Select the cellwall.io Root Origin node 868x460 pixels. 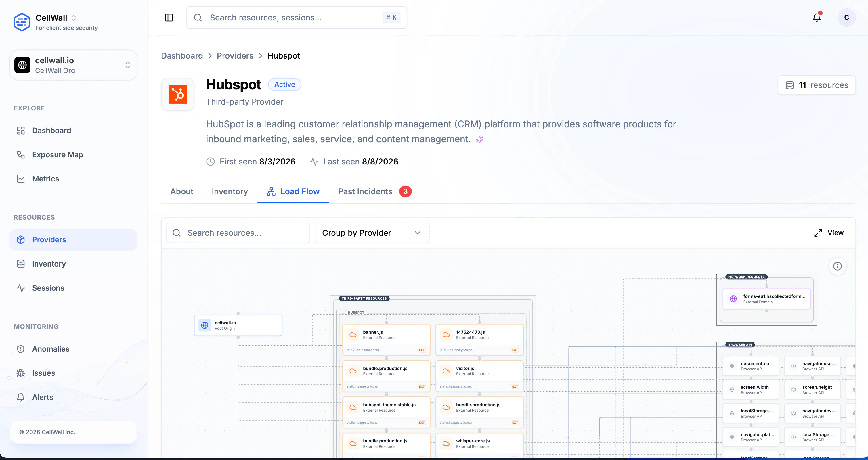238,325
